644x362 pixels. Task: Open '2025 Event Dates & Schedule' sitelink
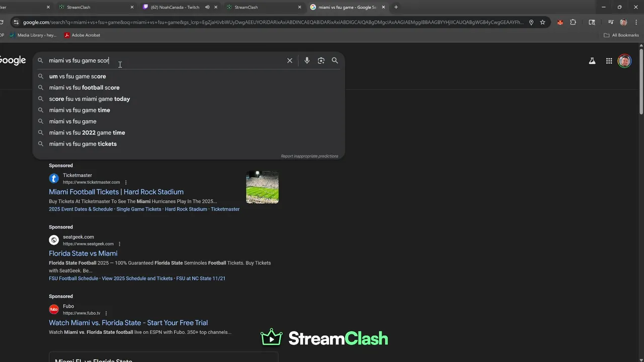click(80, 209)
